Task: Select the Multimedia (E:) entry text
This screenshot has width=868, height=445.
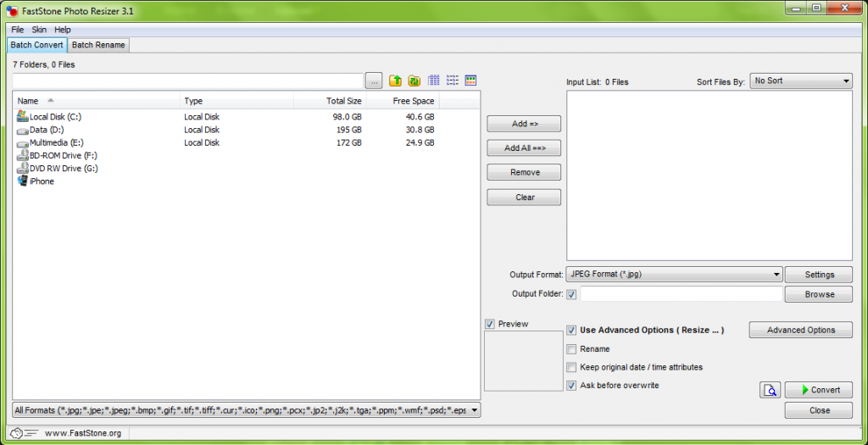Action: tap(55, 142)
